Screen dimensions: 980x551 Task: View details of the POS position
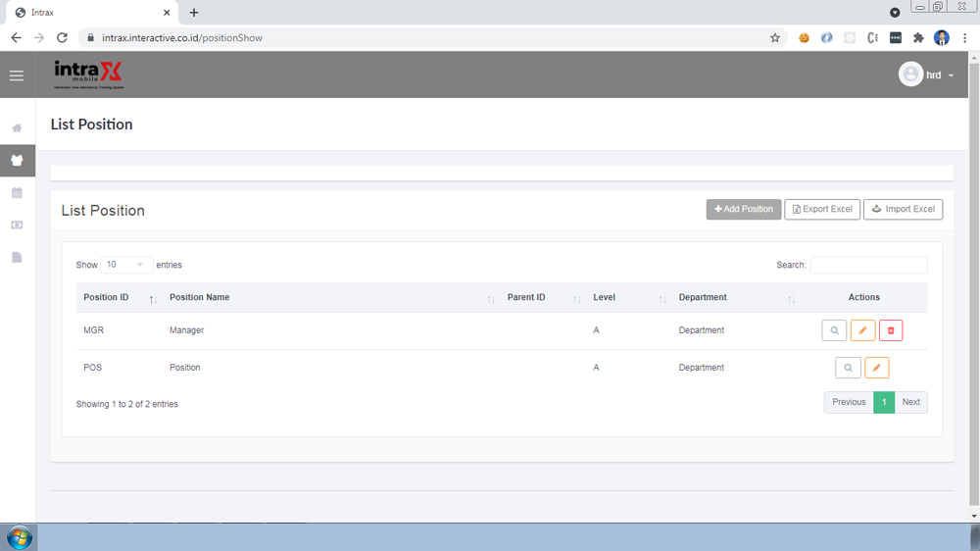848,368
